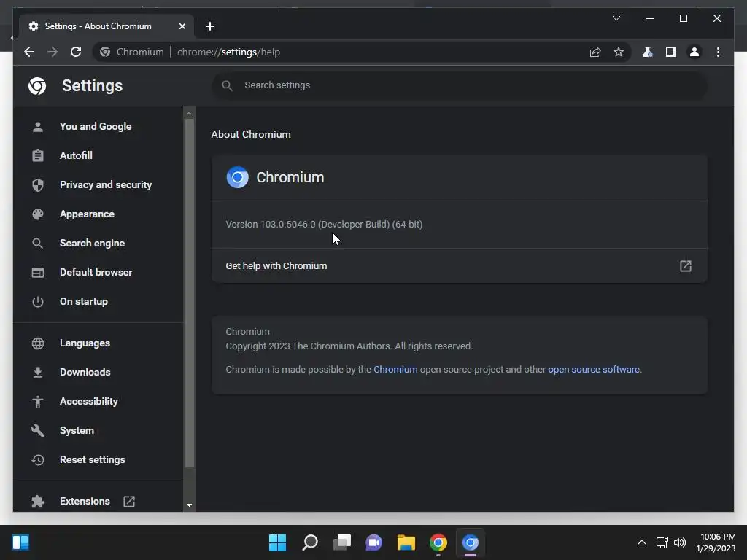Open the experiments flask icon
The width and height of the screenshot is (747, 560).
pyautogui.click(x=648, y=52)
